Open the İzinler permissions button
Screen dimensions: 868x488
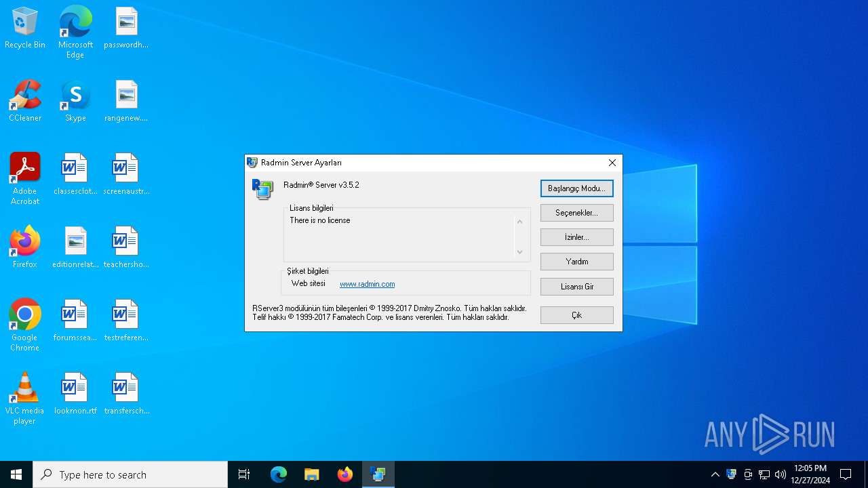click(576, 237)
